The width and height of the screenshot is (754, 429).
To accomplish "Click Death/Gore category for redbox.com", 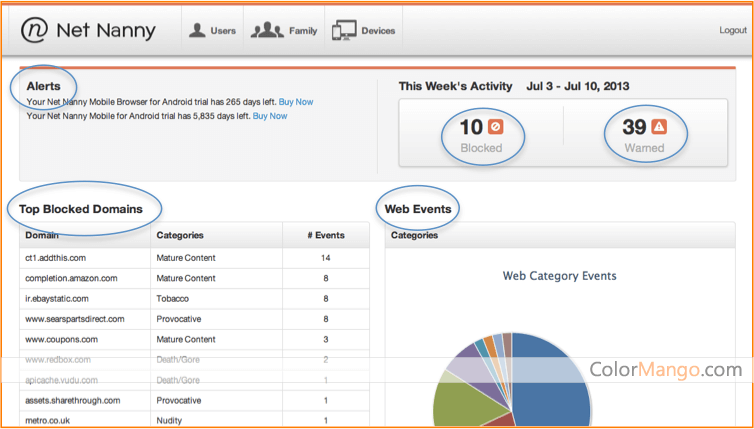I will [x=178, y=360].
